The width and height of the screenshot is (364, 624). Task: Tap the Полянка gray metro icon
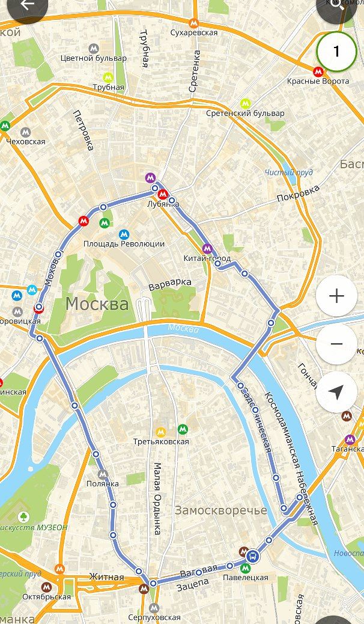click(103, 474)
